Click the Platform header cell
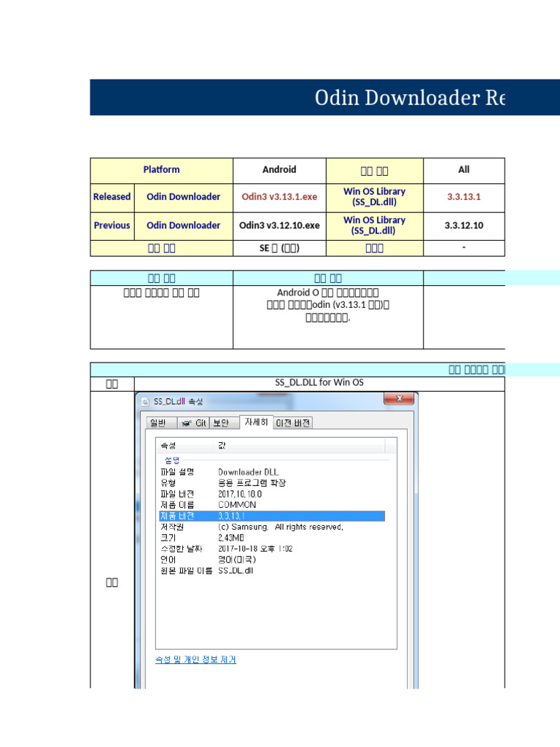 coord(161,170)
